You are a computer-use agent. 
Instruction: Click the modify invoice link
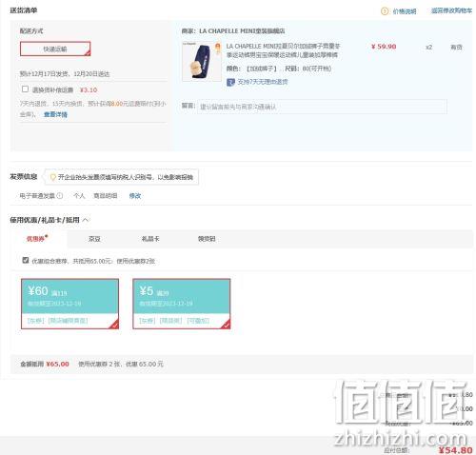tap(135, 196)
